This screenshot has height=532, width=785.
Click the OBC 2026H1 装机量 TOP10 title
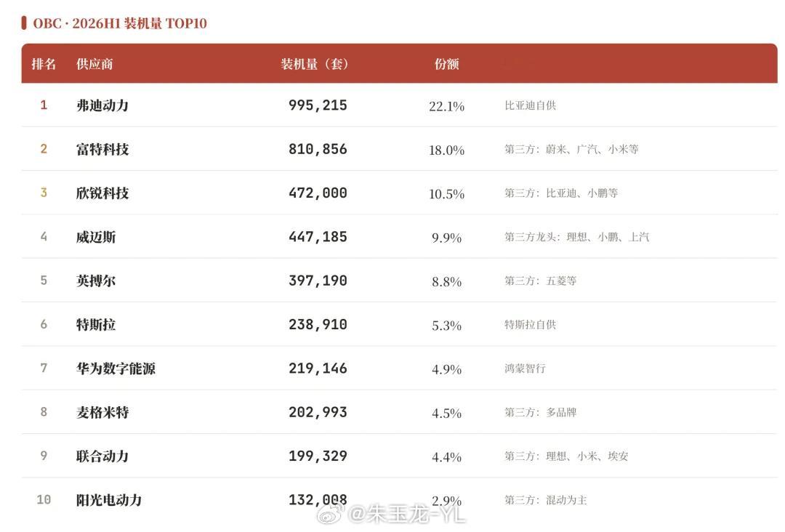120,23
